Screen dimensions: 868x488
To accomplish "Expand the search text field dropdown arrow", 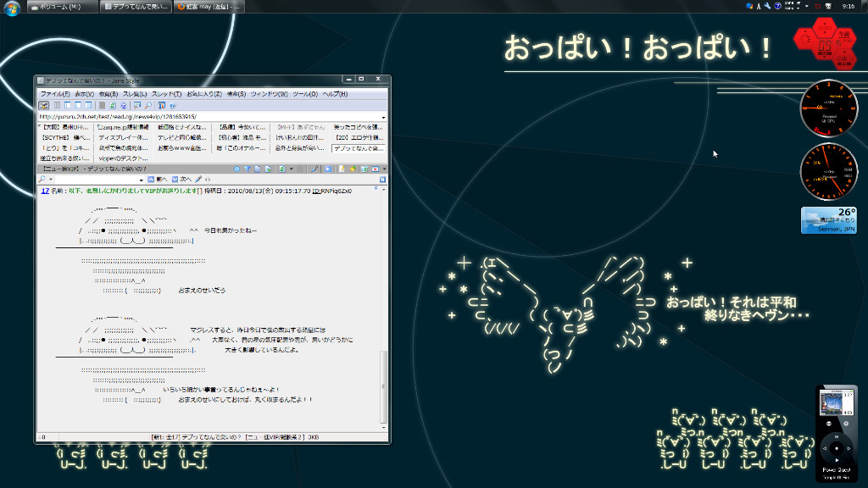I will (142, 180).
